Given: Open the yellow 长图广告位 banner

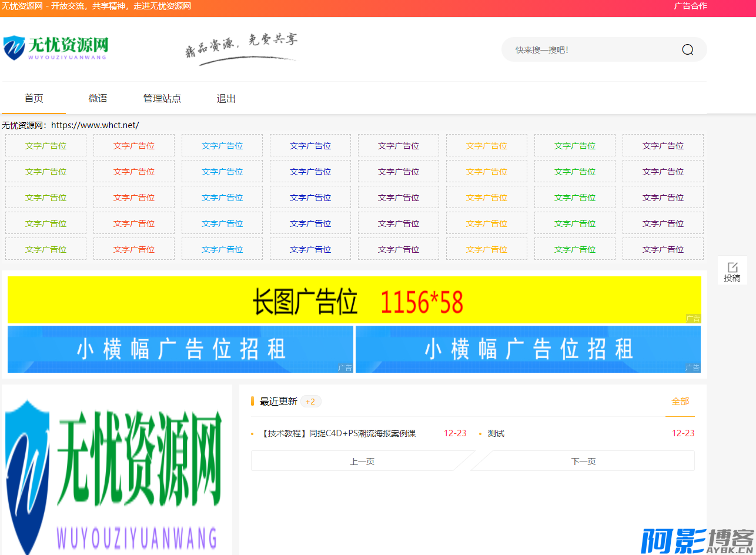Looking at the screenshot, I should [x=354, y=300].
